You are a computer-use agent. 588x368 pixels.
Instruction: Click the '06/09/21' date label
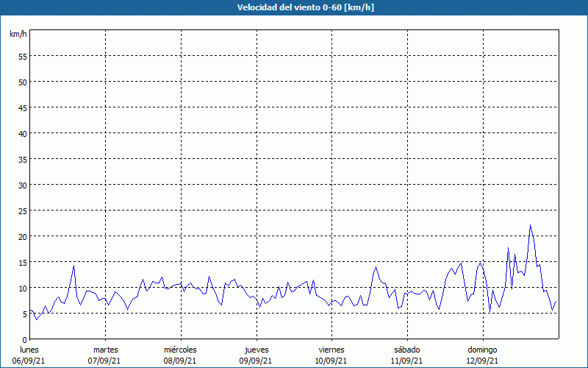[29, 361]
